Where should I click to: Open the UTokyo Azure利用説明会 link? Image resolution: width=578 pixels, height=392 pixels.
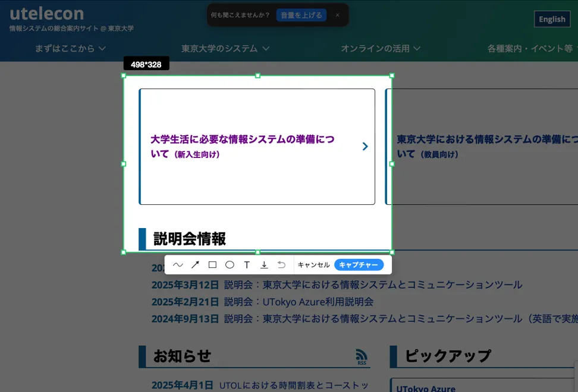click(318, 302)
